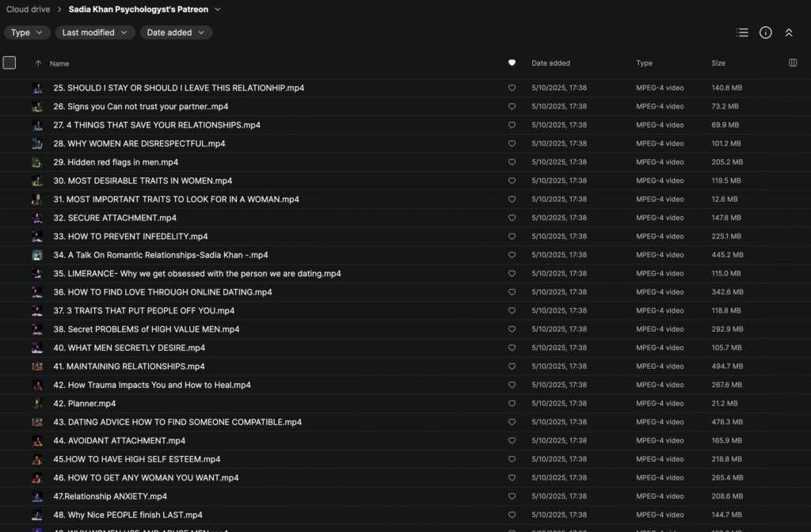Image resolution: width=811 pixels, height=532 pixels.
Task: Click the collapse double-chevron icon
Action: [x=789, y=32]
